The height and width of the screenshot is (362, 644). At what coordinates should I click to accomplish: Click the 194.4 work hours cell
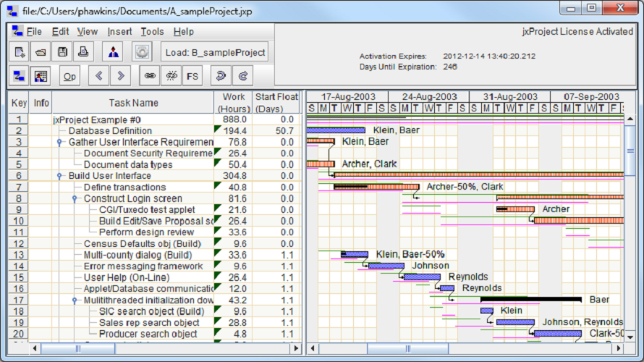coord(233,130)
